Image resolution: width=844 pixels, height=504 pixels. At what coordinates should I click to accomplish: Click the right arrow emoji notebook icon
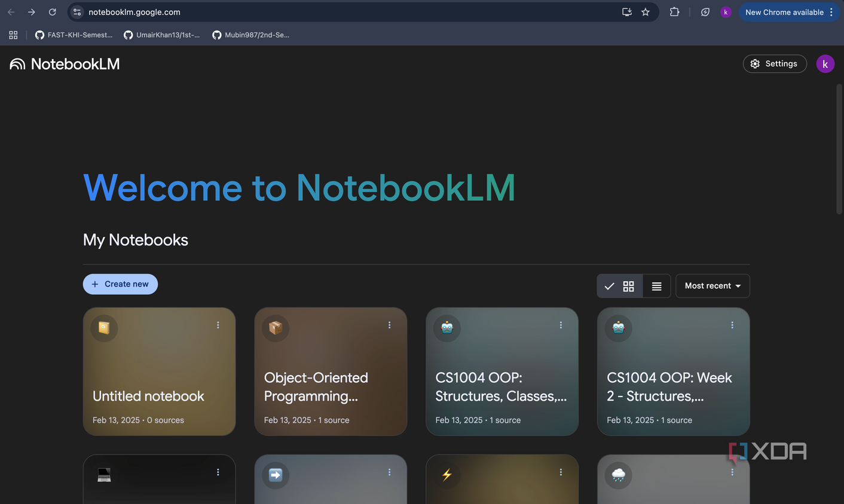coord(276,475)
